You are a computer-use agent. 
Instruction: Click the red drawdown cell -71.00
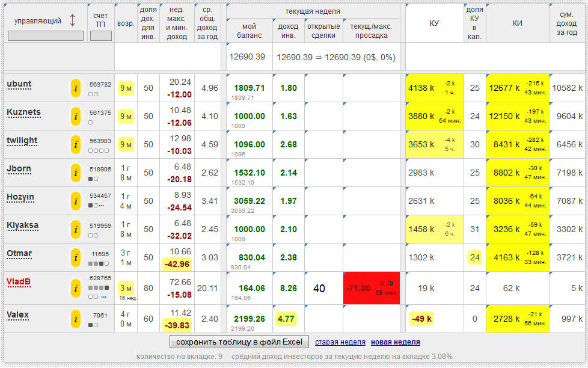click(371, 288)
